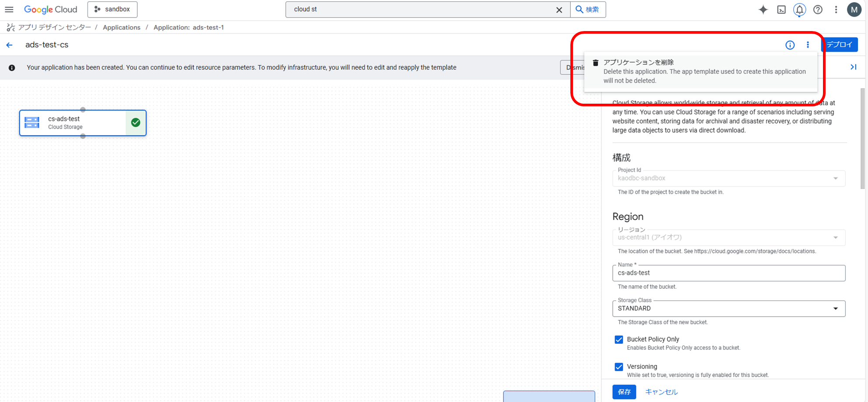Open the account avatar M
This screenshot has height=402, width=868.
[854, 10]
